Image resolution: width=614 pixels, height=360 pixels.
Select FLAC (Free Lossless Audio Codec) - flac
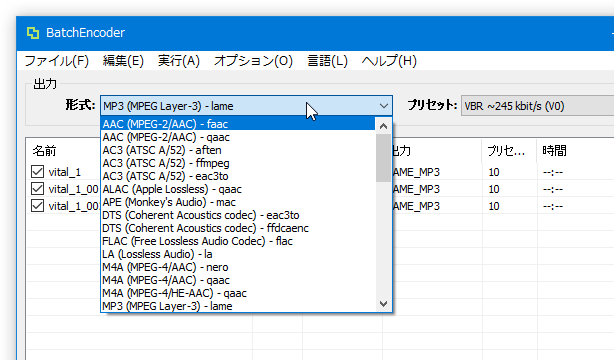point(238,241)
